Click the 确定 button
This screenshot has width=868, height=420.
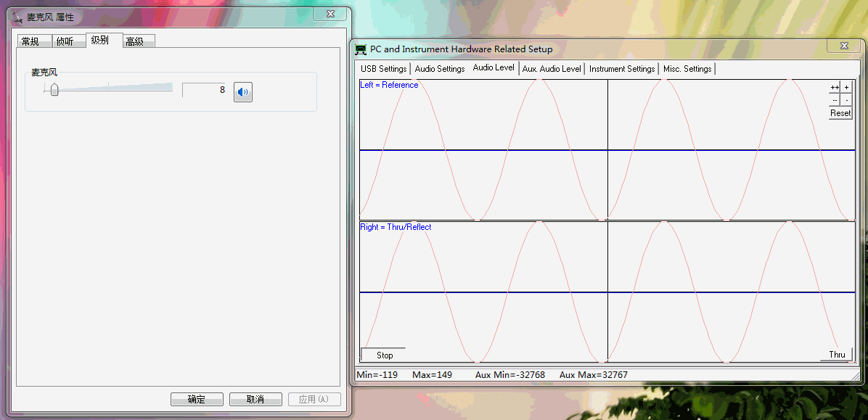click(197, 399)
